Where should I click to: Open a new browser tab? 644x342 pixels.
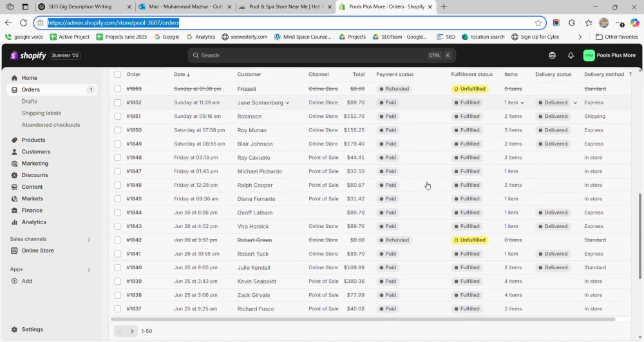coord(444,6)
